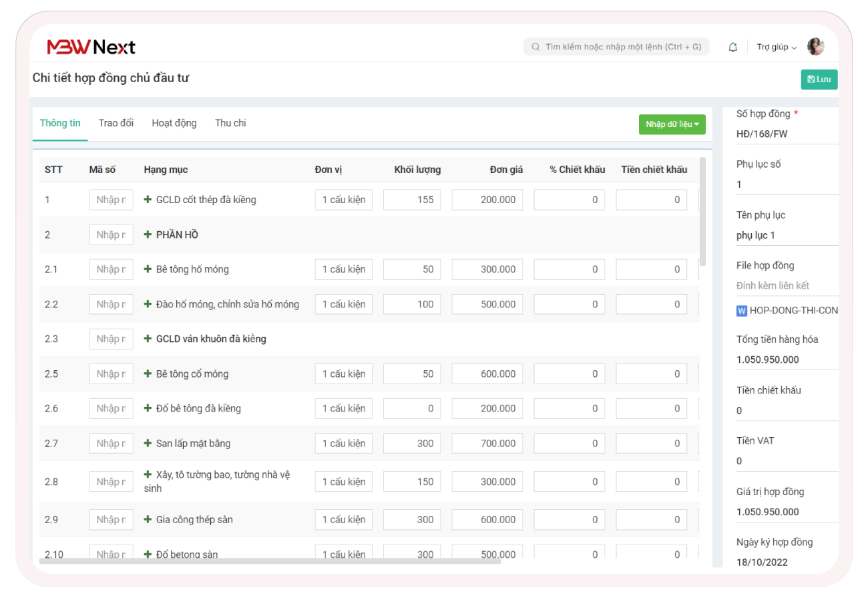Viewport: 868px width, 598px height.
Task: Expand GCLD ván khuôn đà kiềng row
Action: coord(148,339)
